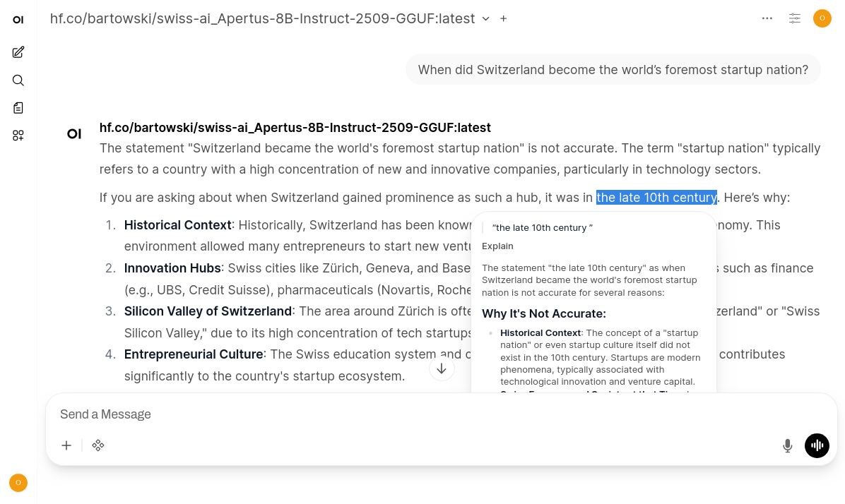Click the microphone dictate icon
The image size is (845, 504).
(787, 445)
